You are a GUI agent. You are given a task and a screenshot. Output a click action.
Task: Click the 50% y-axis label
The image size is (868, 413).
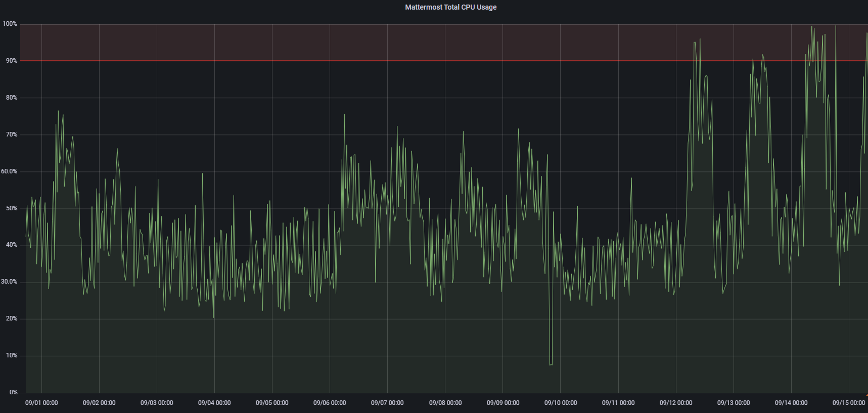click(11, 208)
